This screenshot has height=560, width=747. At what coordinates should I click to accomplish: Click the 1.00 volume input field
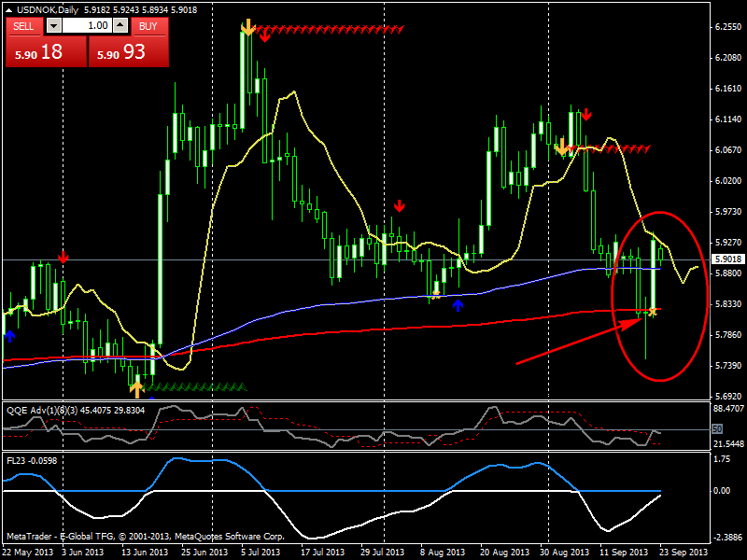click(87, 26)
